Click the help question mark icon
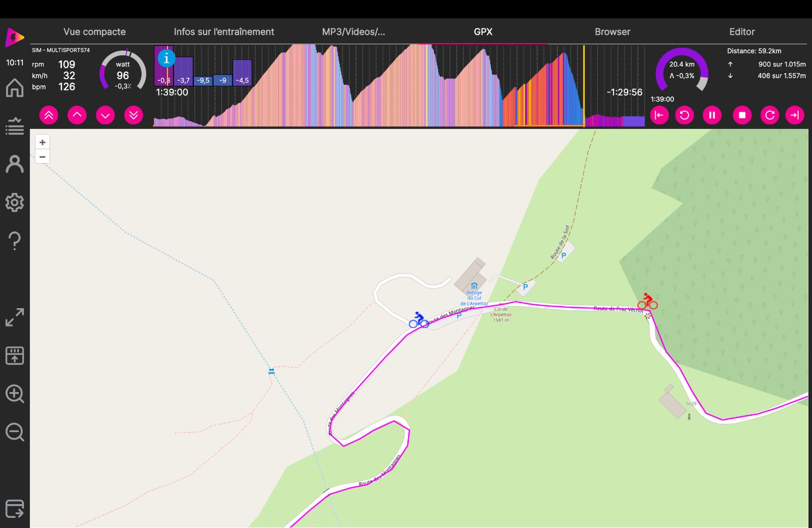The width and height of the screenshot is (812, 528). coord(15,240)
